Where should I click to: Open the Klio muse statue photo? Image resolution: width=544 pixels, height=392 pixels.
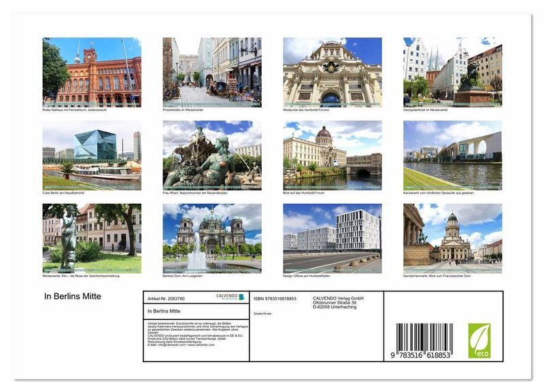[92, 238]
